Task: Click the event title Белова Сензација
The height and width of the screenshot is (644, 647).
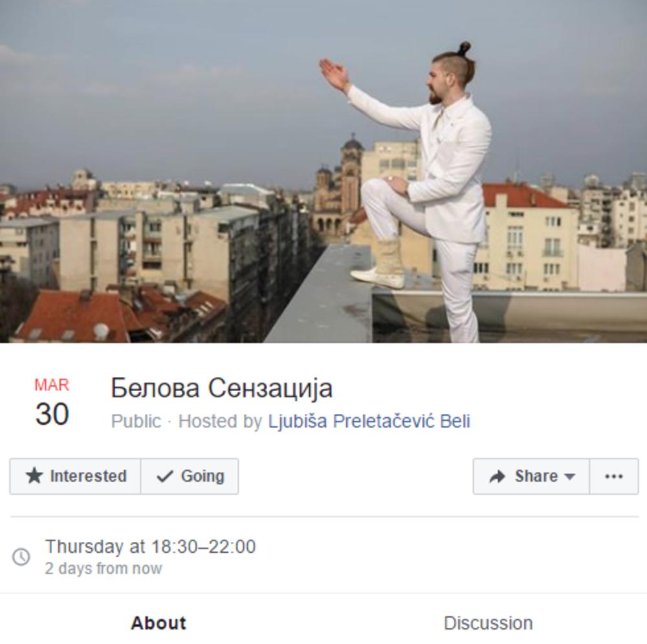Action: point(221,389)
